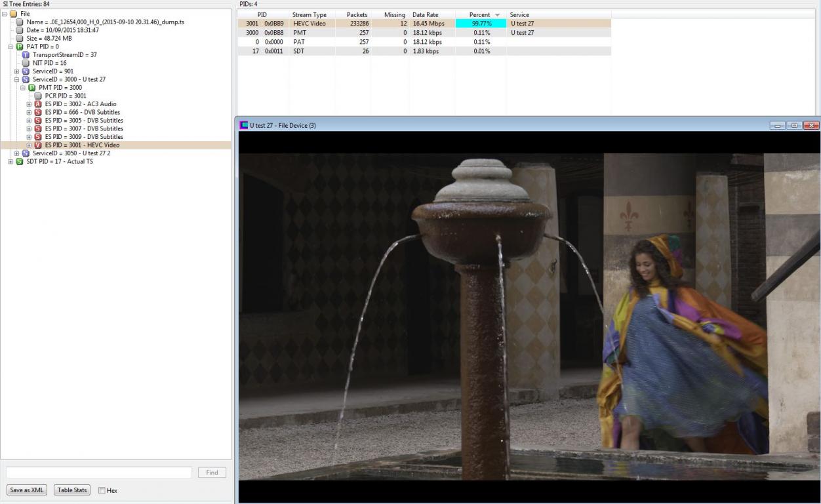Screen dimensions: 821x504
Task: Click the gray icon beside NIT PID
Action: point(26,63)
